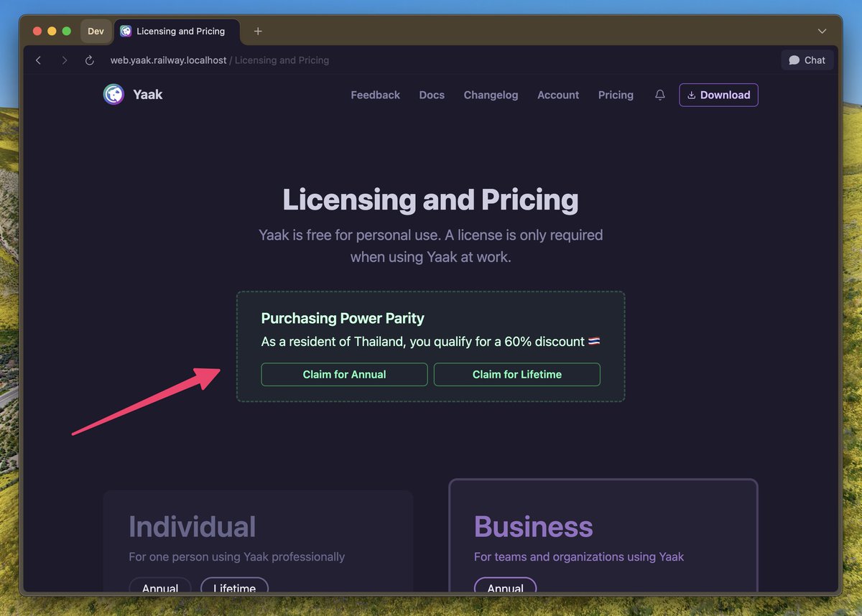Open a new tab with the plus icon
This screenshot has height=616, width=862.
258,31
